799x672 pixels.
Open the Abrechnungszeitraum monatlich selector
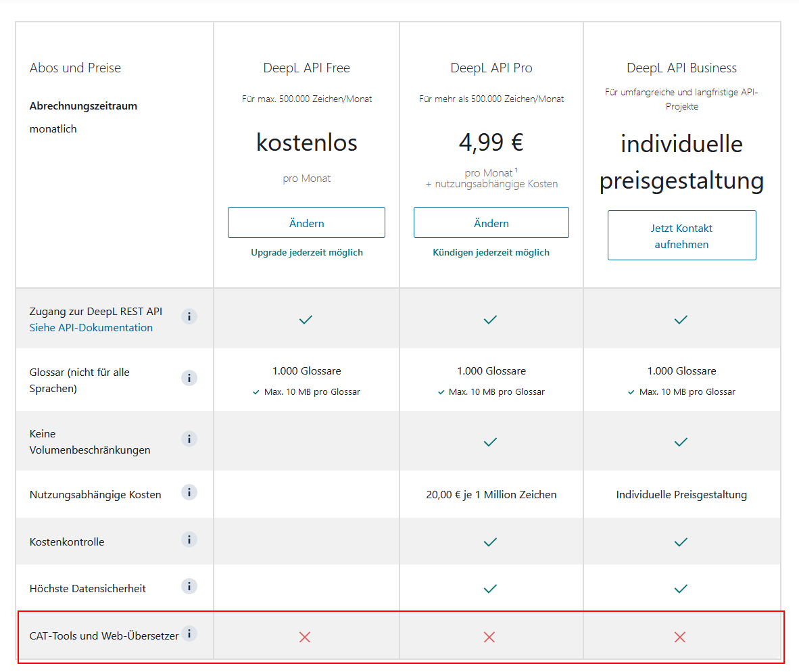53,128
